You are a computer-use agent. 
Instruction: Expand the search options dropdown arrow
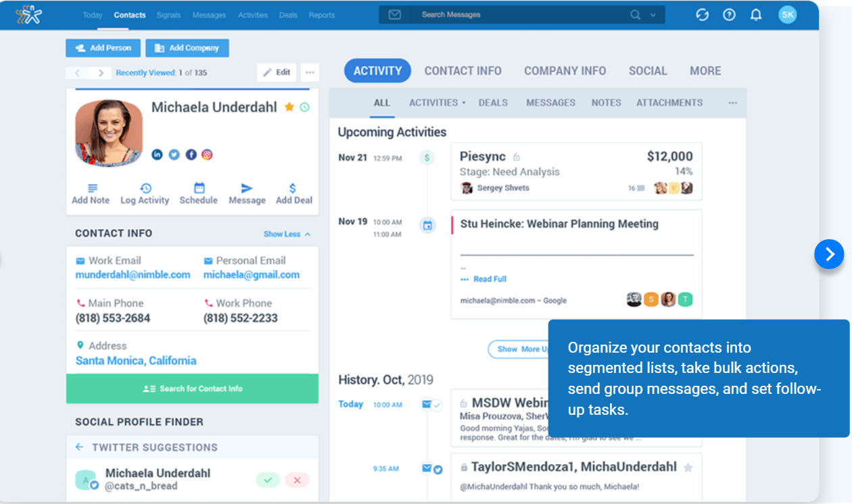tap(653, 15)
